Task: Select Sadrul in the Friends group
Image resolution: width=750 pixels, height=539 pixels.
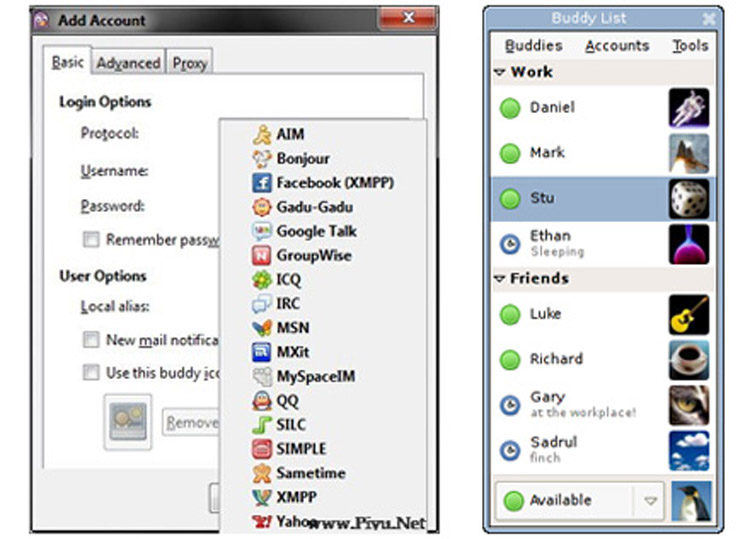Action: [x=603, y=451]
